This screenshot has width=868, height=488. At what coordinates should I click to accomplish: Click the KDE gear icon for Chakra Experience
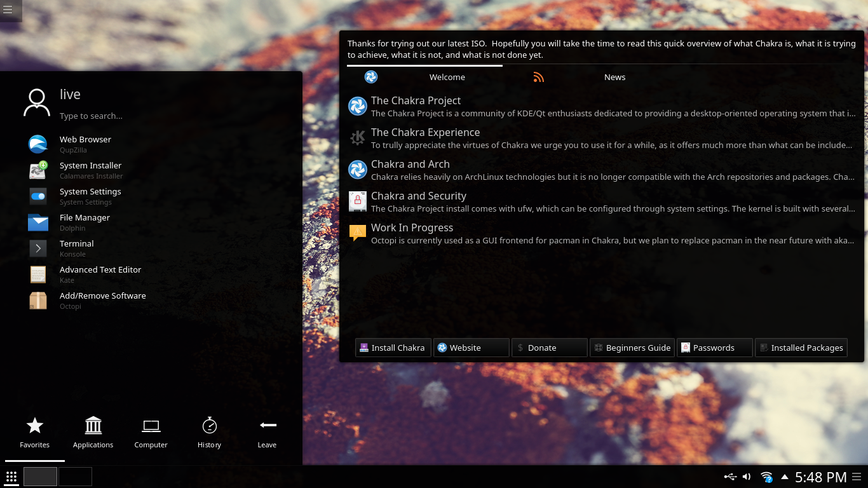tap(358, 138)
